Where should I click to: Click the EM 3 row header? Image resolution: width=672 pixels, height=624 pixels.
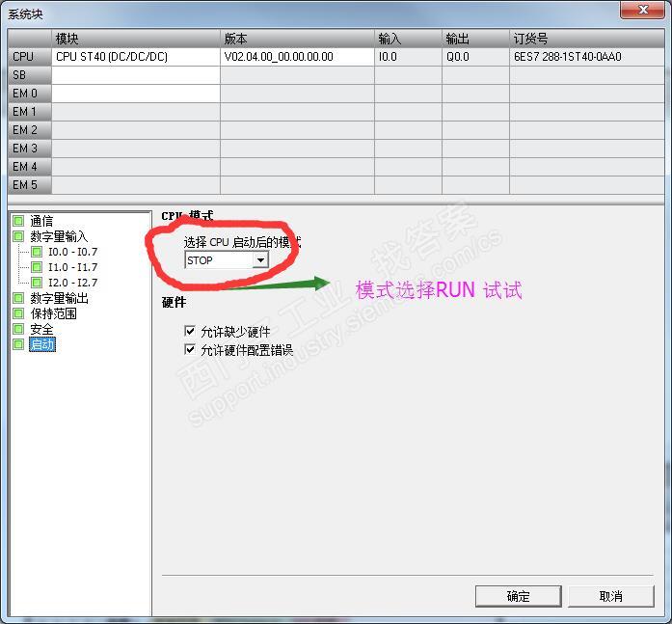pyautogui.click(x=30, y=149)
